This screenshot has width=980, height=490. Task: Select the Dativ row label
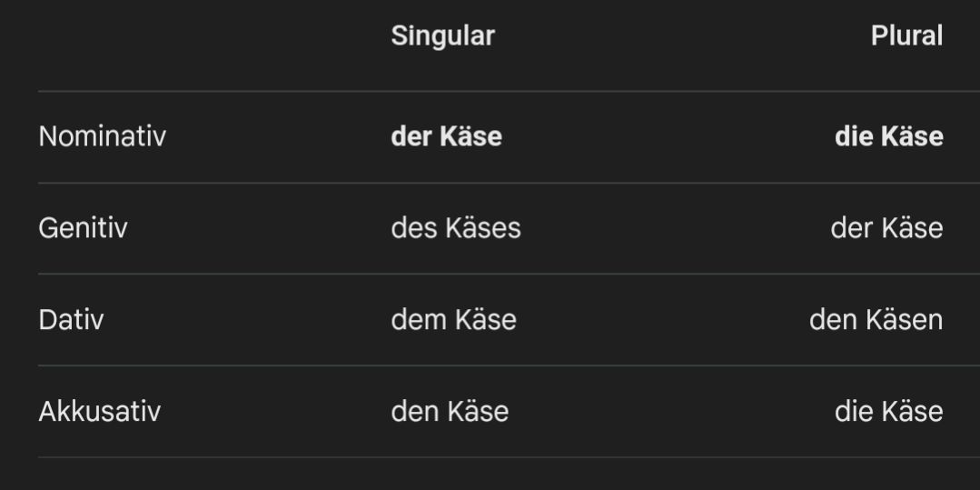click(x=71, y=320)
